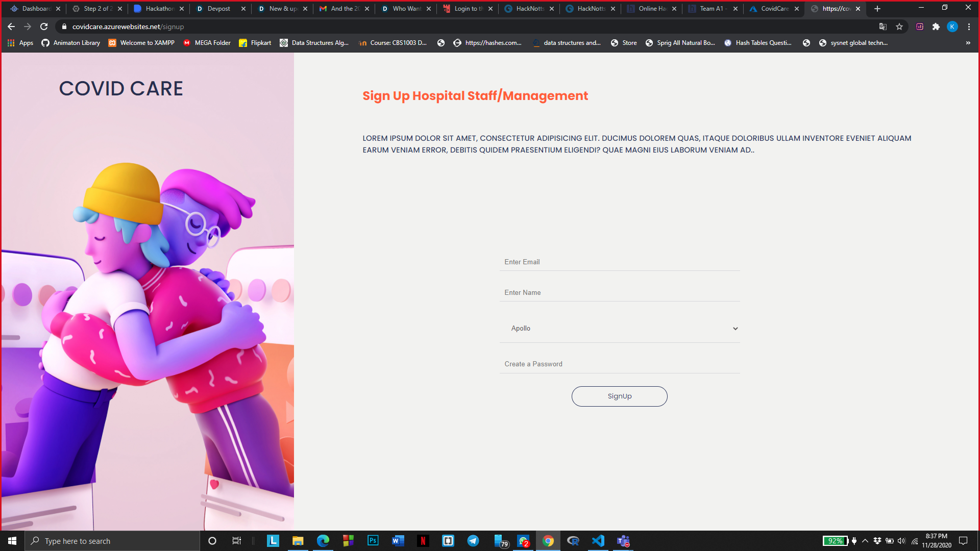980x551 pixels.
Task: Open the Flipkart bookmark
Action: [255, 43]
